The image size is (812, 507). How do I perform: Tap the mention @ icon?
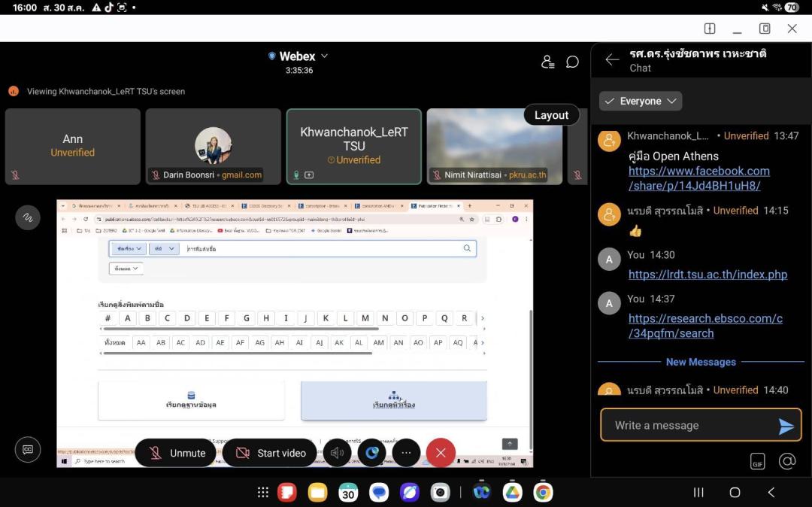tap(787, 461)
